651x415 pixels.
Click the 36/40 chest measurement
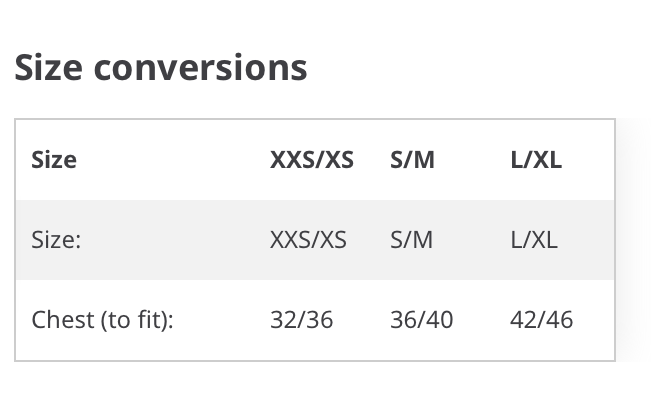click(x=421, y=320)
